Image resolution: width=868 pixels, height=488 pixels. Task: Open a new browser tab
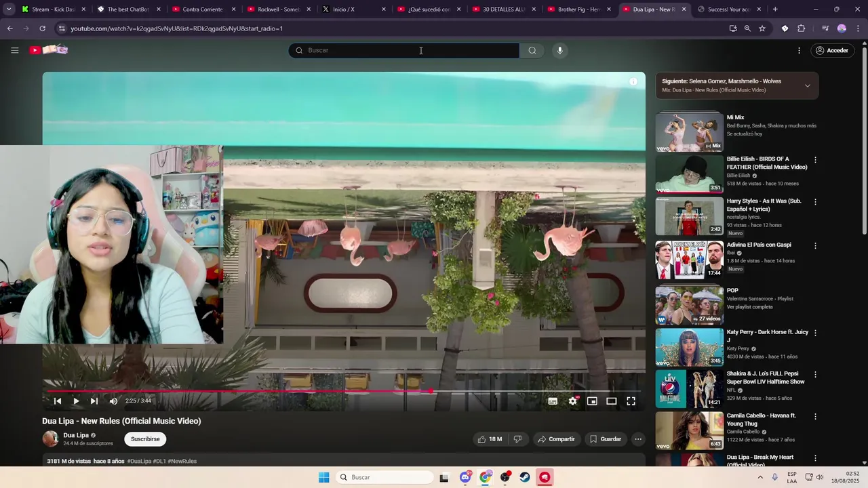pos(775,9)
